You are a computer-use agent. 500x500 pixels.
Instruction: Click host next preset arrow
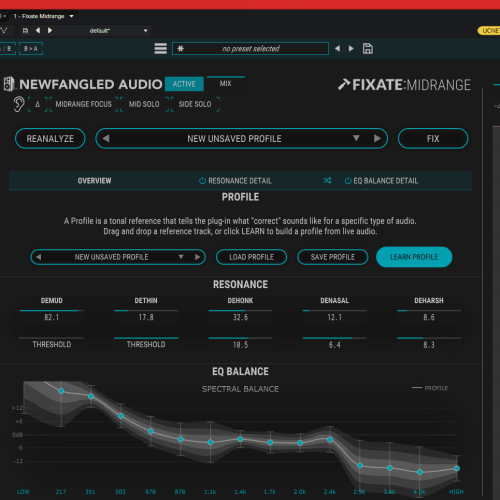click(50, 30)
